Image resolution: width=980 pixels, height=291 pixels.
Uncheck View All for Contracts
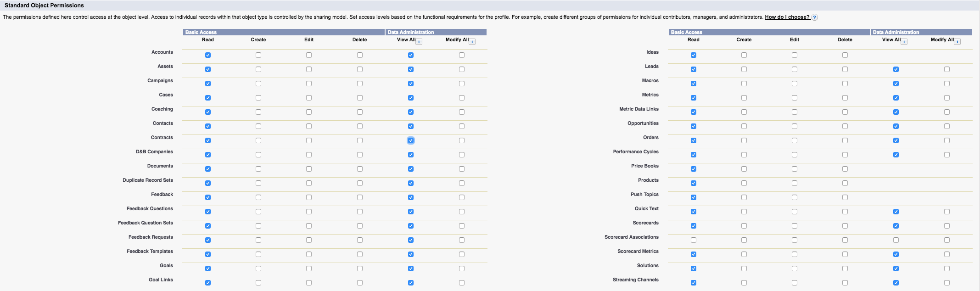(x=411, y=140)
